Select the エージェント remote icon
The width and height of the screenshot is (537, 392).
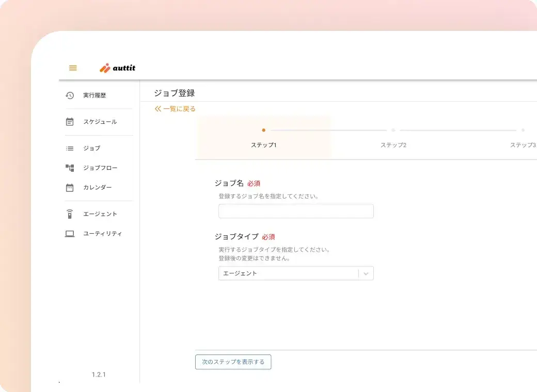point(70,214)
